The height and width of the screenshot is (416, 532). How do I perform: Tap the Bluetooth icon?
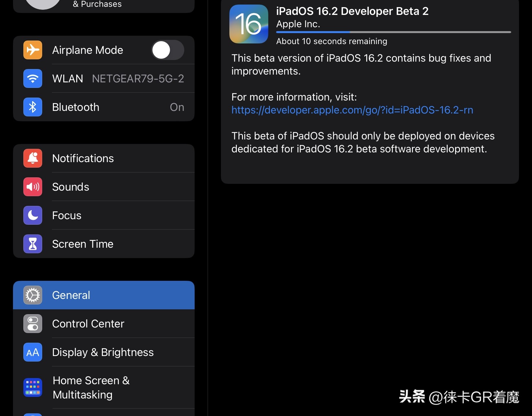(33, 107)
